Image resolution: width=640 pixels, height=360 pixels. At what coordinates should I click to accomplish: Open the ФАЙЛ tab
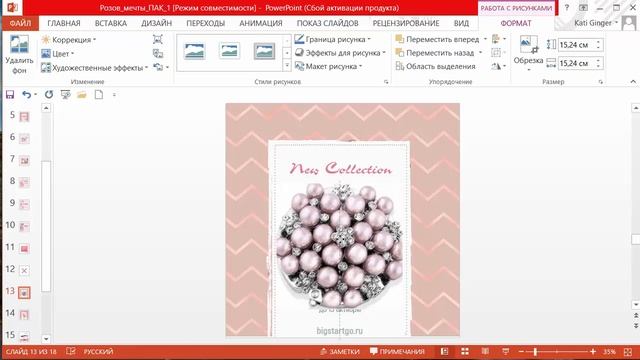point(20,23)
